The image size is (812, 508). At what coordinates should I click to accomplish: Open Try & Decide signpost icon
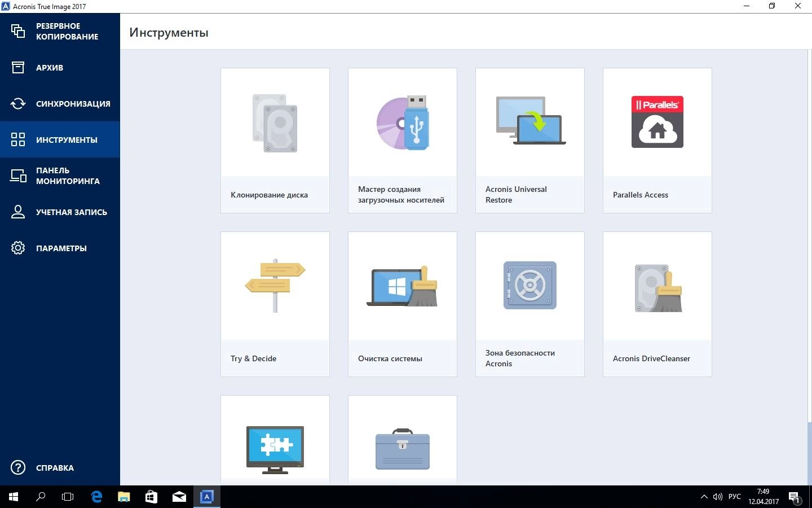tap(275, 285)
